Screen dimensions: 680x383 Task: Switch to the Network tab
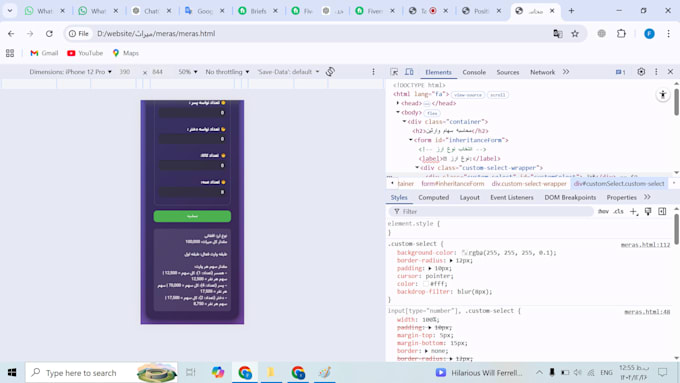(542, 72)
